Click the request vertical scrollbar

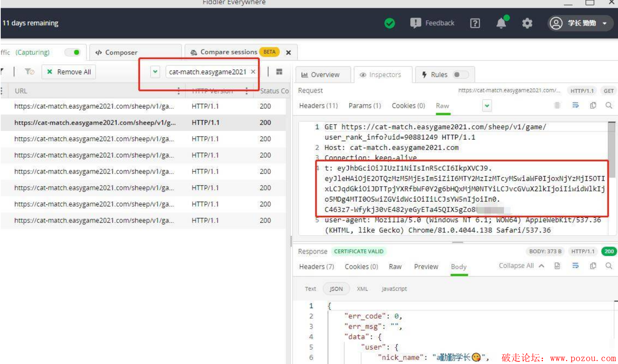(x=611, y=149)
